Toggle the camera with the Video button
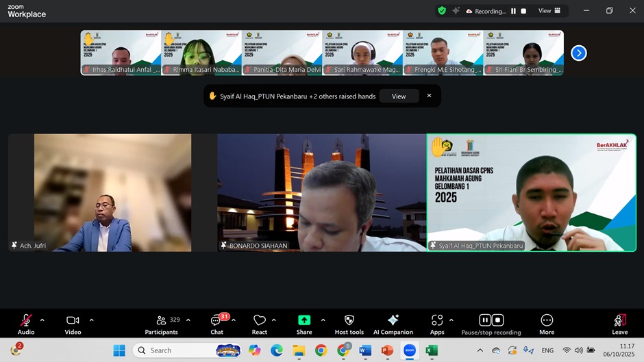 tap(73, 321)
